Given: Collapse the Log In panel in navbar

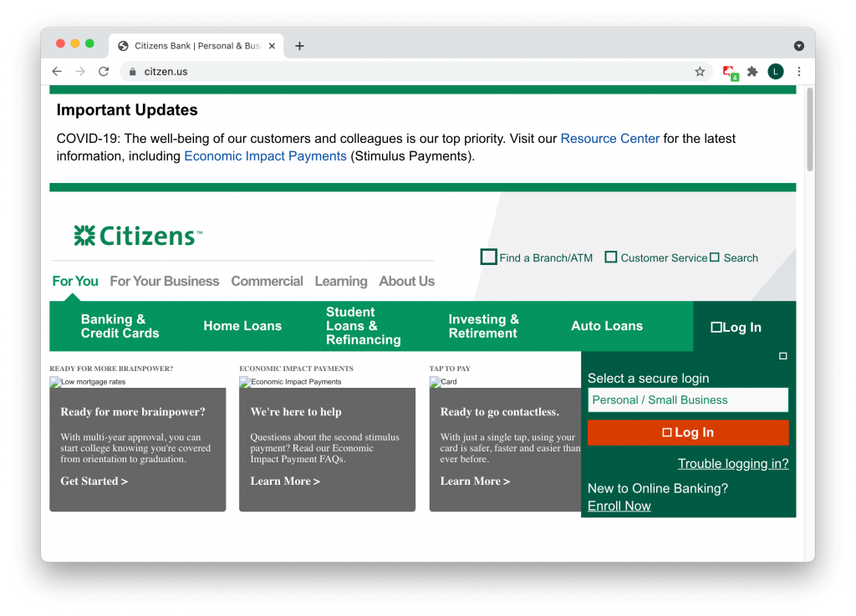Looking at the screenshot, I should (x=736, y=327).
